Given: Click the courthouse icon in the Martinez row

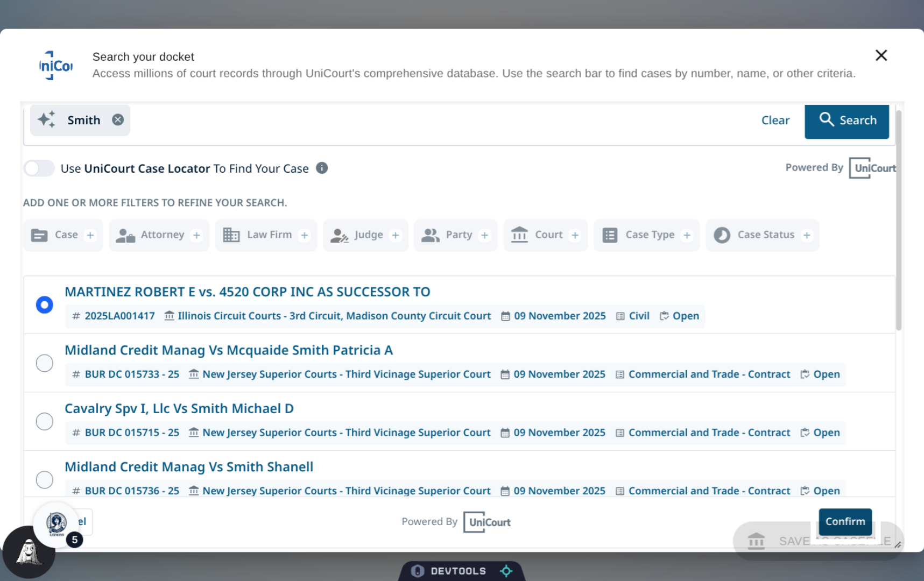Looking at the screenshot, I should point(170,316).
